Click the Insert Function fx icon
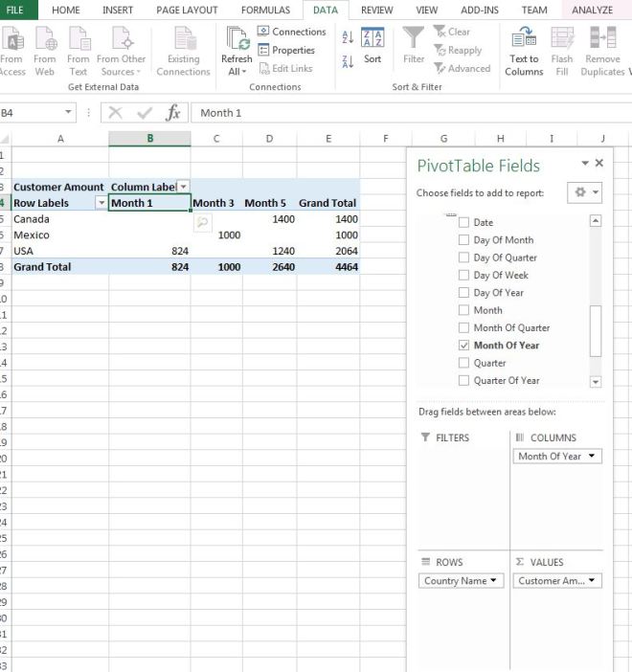The image size is (632, 672). (172, 113)
